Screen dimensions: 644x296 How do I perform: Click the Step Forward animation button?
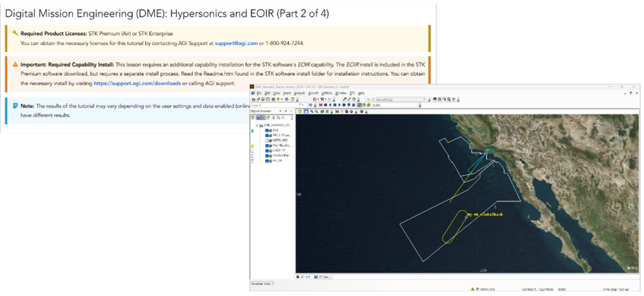coord(344,105)
